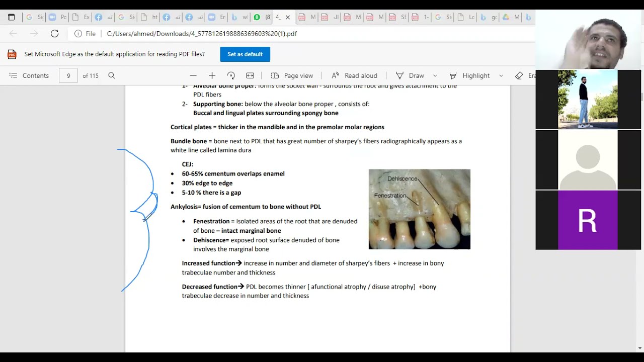This screenshot has width=644, height=362.
Task: Switch to the Google Drive tab
Action: click(512, 17)
